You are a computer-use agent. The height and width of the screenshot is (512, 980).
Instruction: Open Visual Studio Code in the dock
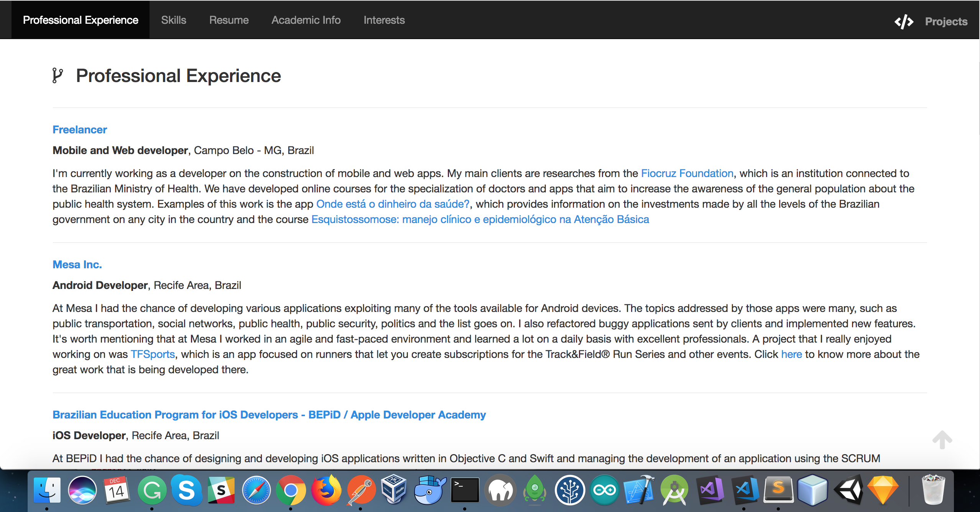pos(744,490)
